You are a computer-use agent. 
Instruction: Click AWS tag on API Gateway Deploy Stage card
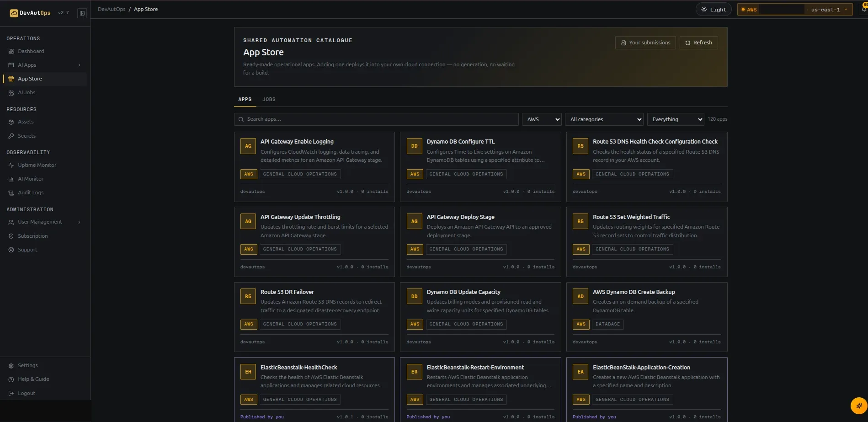(415, 249)
